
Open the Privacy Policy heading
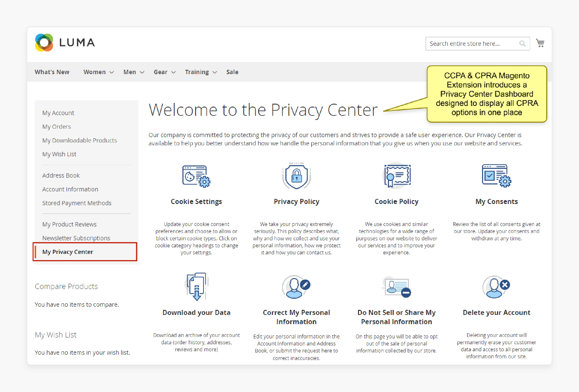tap(296, 202)
